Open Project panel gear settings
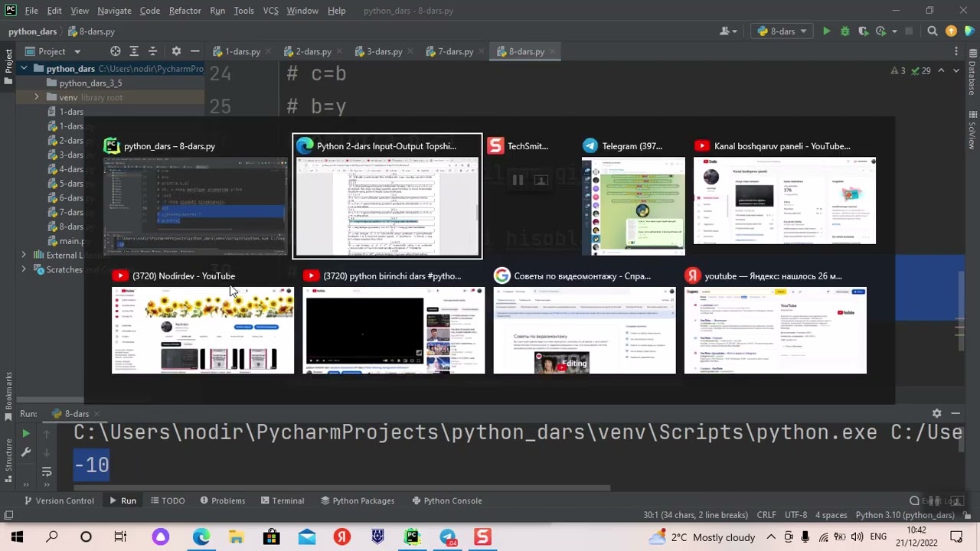This screenshot has height=551, width=980. coord(176,51)
